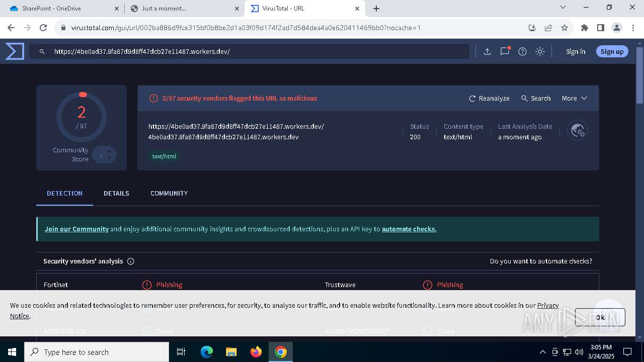Image resolution: width=644 pixels, height=362 pixels.
Task: Click the Search button in the summary header
Action: pos(536,99)
